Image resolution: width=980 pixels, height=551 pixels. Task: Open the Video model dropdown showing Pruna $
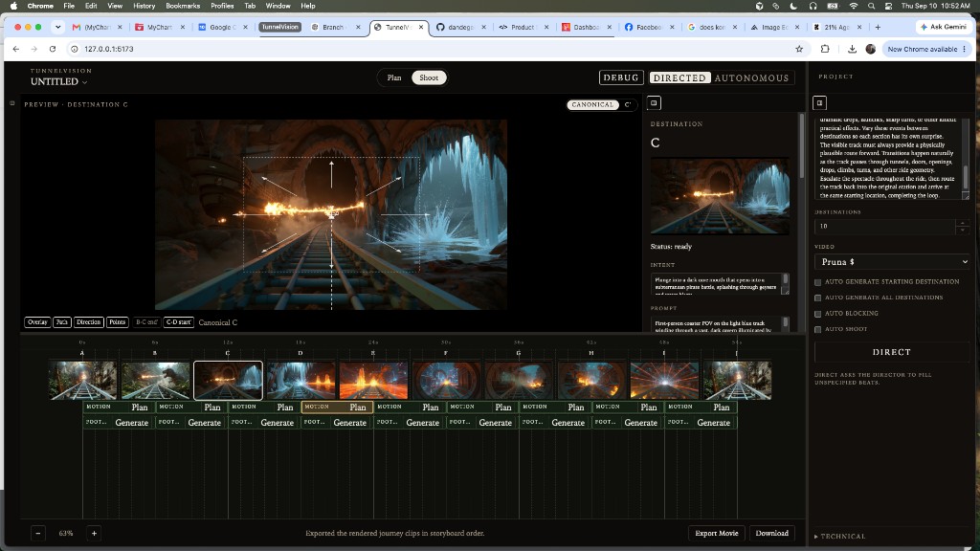(892, 262)
